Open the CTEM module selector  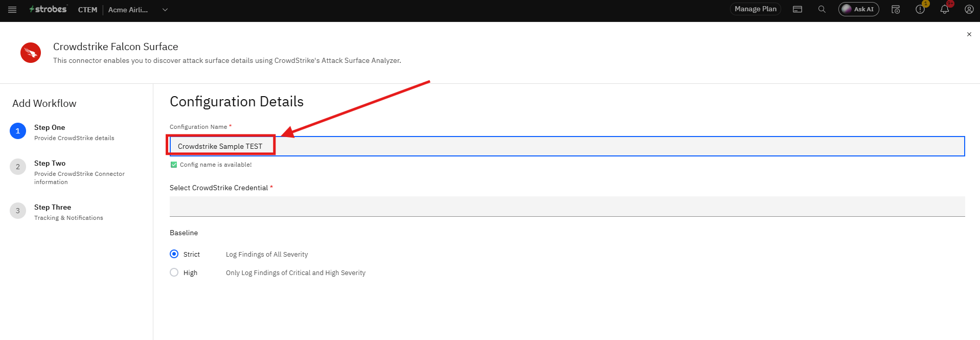point(87,10)
